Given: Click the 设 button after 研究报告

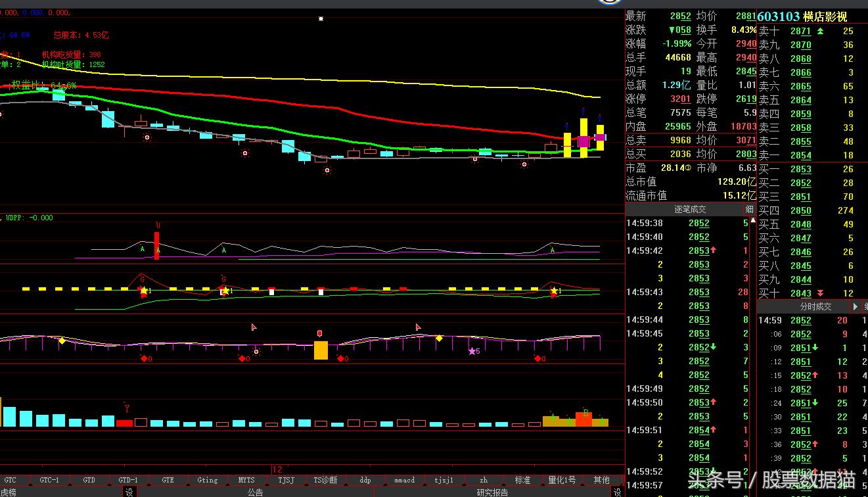Looking at the screenshot, I should (618, 492).
